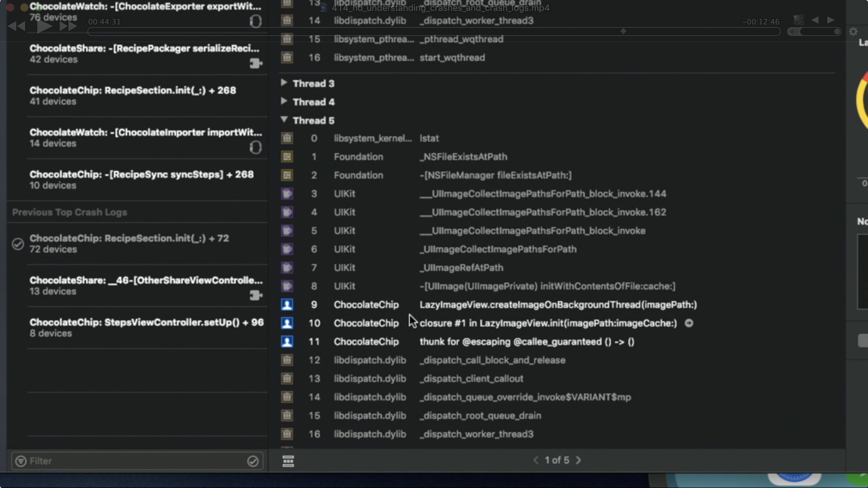Click user icon on ChocolateChip frame 9
The image size is (868, 488).
[x=287, y=305]
